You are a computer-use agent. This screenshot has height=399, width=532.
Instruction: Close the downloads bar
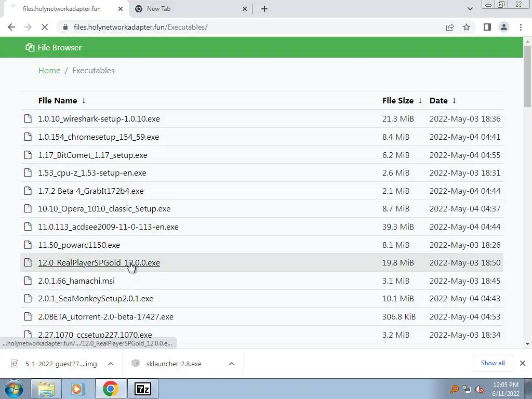[x=523, y=363]
